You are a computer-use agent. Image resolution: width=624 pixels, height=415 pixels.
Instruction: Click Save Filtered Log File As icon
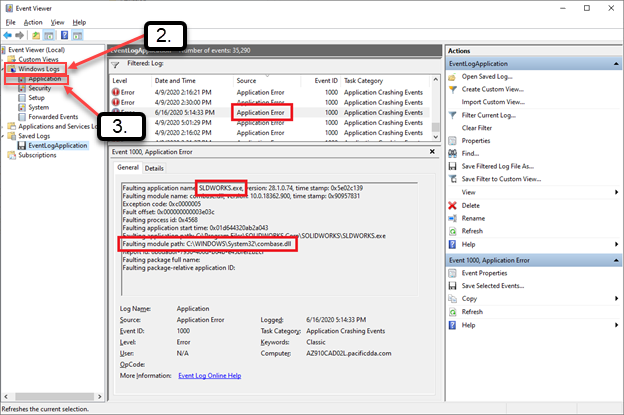click(x=452, y=166)
